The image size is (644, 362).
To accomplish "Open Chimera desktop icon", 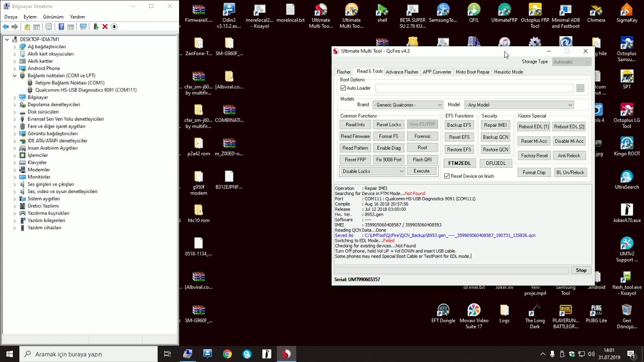I will coord(596,13).
